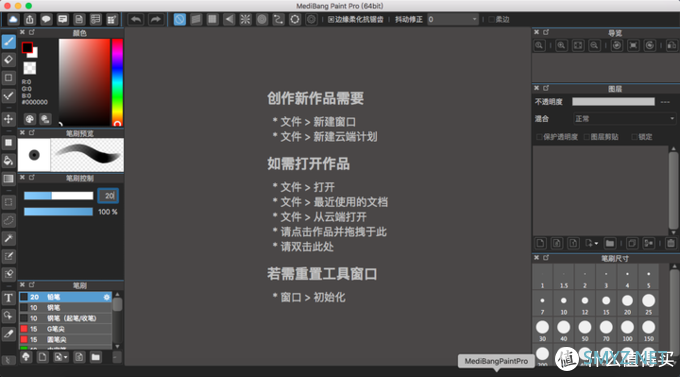The image size is (680, 377).
Task: Click brush size slider in 笔刷控制
Action: [x=59, y=196]
